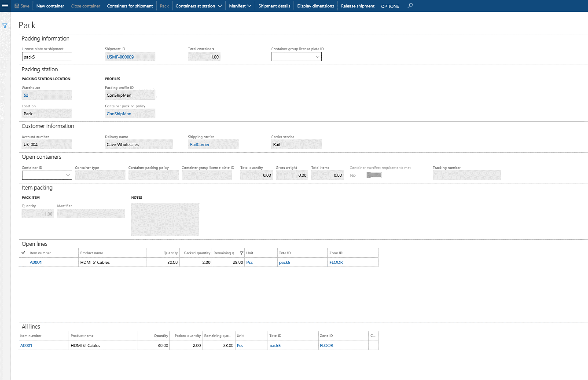Open shipment link USMF-000009
588x380 pixels.
click(x=120, y=57)
